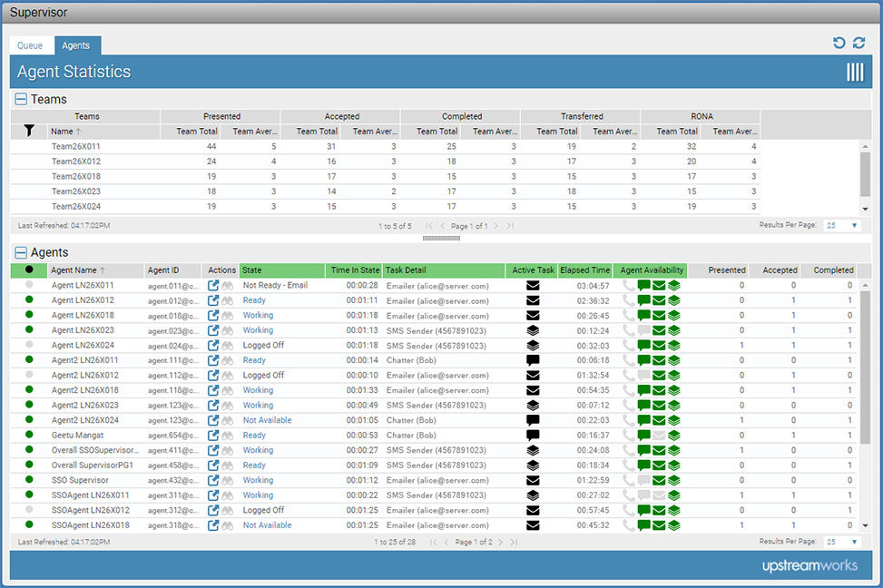Image resolution: width=883 pixels, height=588 pixels.
Task: Click Task Detail column header
Action: [444, 270]
